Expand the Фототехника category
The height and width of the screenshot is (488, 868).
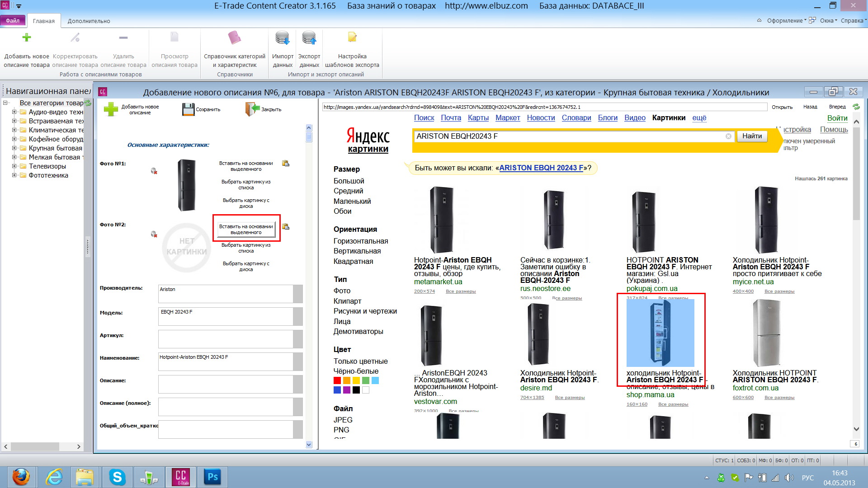(x=14, y=175)
